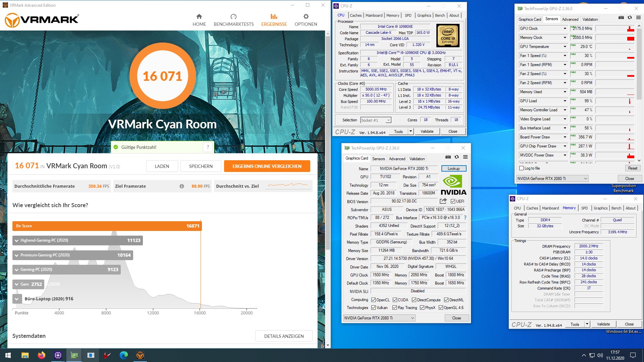Image resolution: width=644 pixels, height=362 pixels.
Task: Click the Intel Core i9 logo in CPU-Z
Action: click(x=448, y=36)
